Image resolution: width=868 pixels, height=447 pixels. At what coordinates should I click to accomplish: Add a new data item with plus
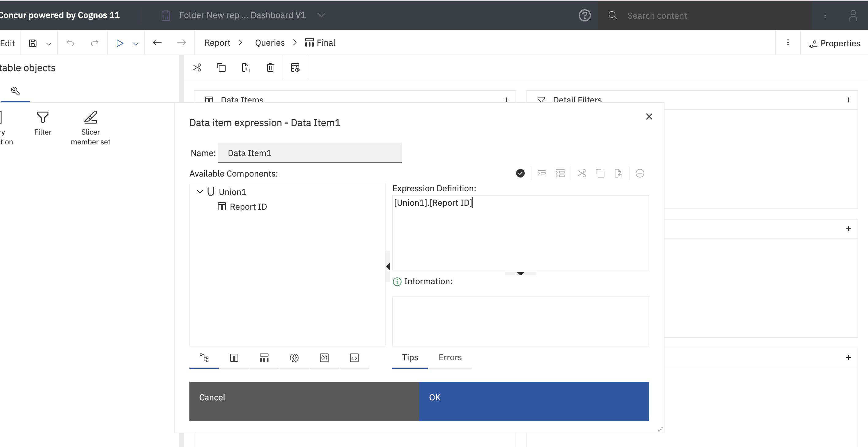tap(506, 100)
